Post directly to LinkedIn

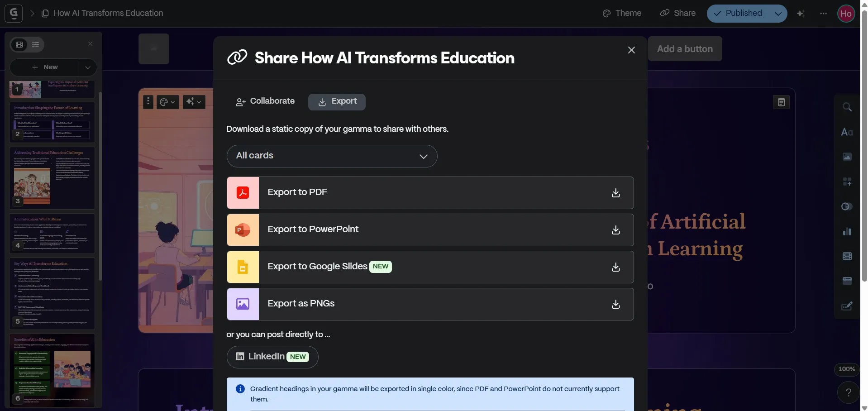click(272, 357)
